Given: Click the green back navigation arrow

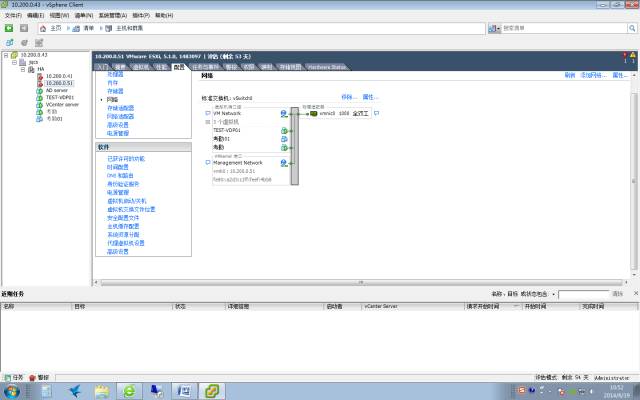Looking at the screenshot, I should point(9,28).
